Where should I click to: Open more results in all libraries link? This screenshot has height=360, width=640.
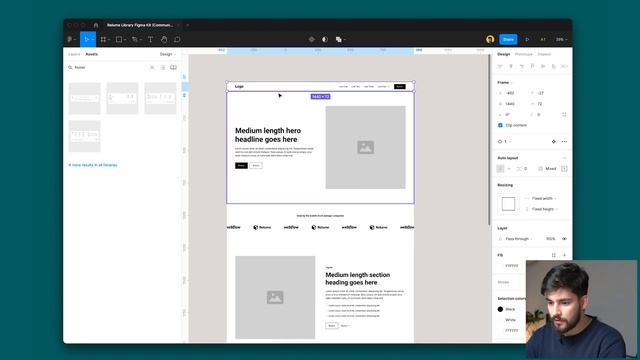tap(93, 165)
